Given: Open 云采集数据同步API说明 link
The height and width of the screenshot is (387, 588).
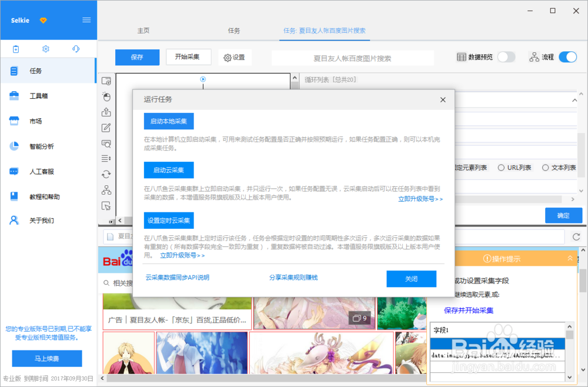Looking at the screenshot, I should coord(178,278).
